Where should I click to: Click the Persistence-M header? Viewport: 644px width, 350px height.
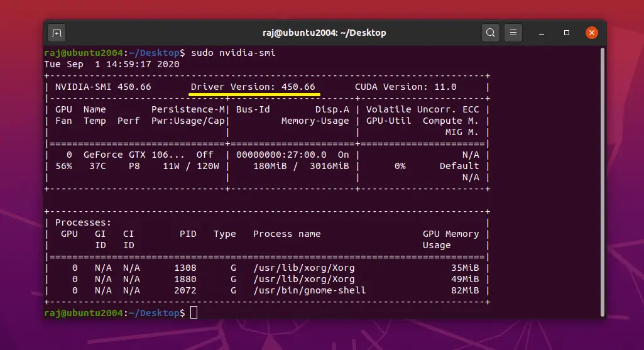click(188, 109)
